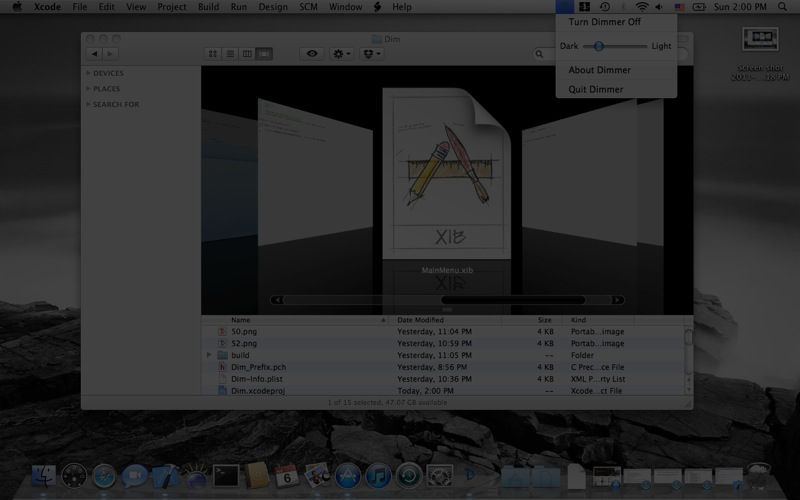Launch Safari from the Dock
The width and height of the screenshot is (800, 500).
pyautogui.click(x=104, y=477)
